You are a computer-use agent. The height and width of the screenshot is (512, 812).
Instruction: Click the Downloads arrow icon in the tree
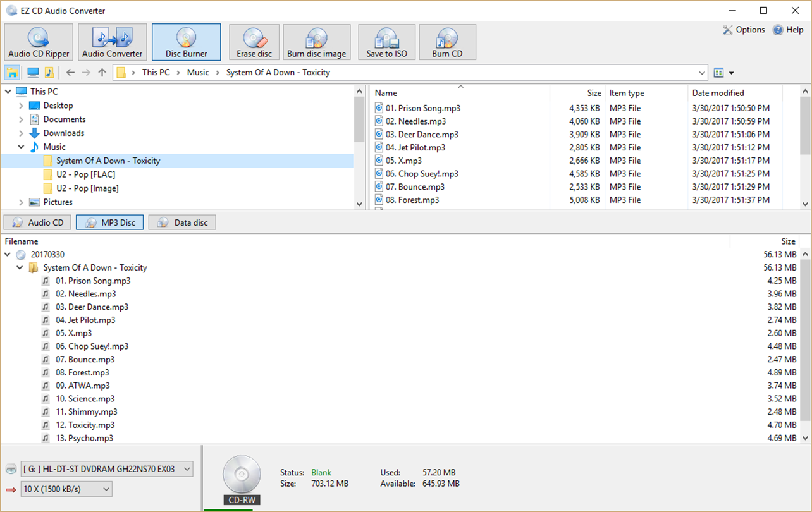coord(34,133)
